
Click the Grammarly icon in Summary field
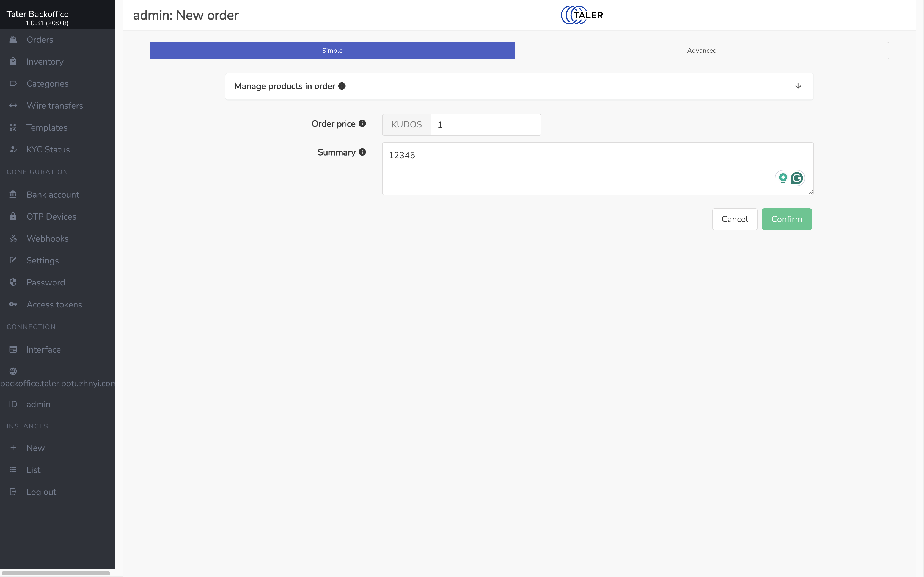(x=796, y=178)
